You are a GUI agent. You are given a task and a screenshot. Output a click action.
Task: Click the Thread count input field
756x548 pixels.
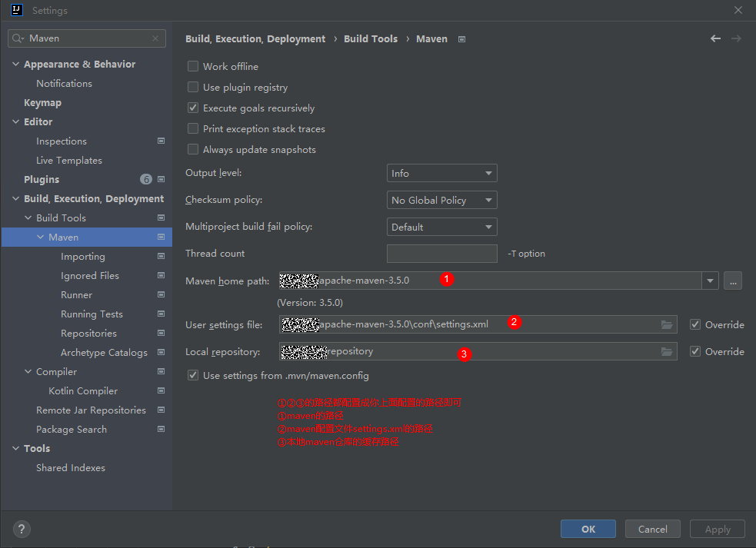coord(441,254)
